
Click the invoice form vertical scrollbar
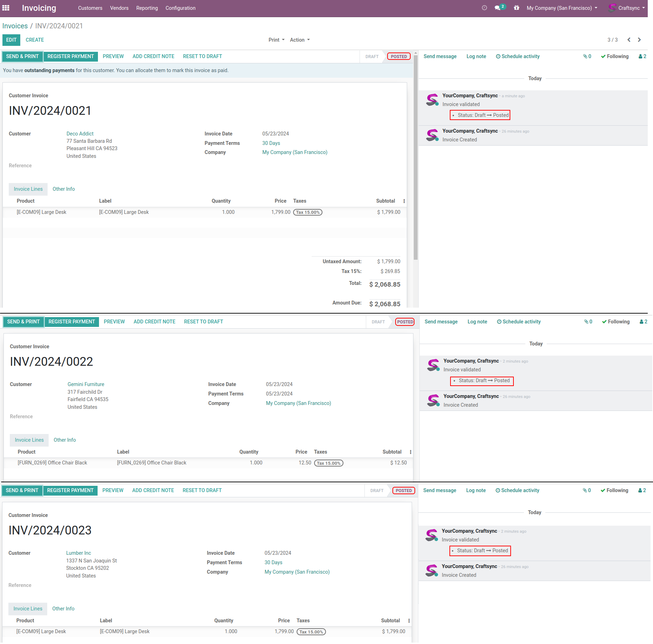click(416, 157)
